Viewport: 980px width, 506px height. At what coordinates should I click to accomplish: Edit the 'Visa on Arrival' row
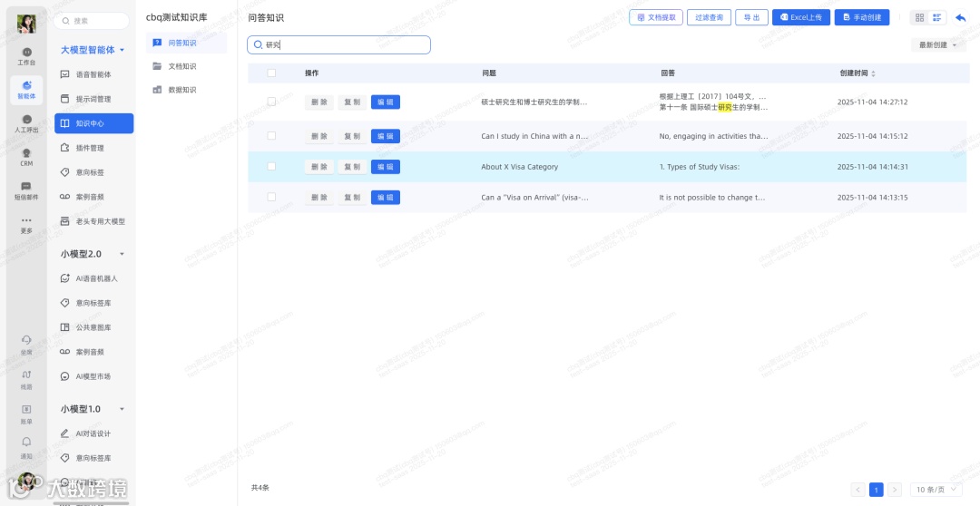pos(386,198)
